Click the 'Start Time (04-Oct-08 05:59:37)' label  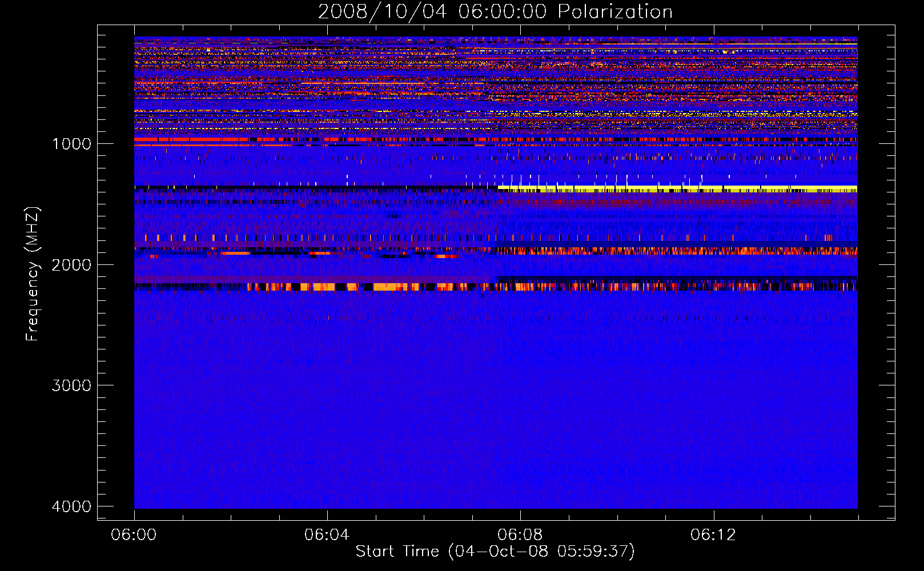click(x=495, y=552)
